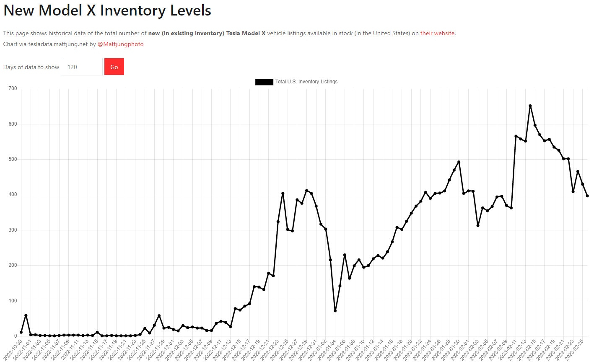Click the 'Days of data to show' label

[x=31, y=67]
